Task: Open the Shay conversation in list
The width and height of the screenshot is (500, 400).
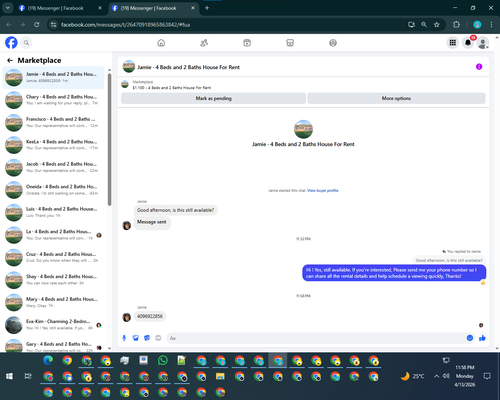Action: pyautogui.click(x=53, y=280)
